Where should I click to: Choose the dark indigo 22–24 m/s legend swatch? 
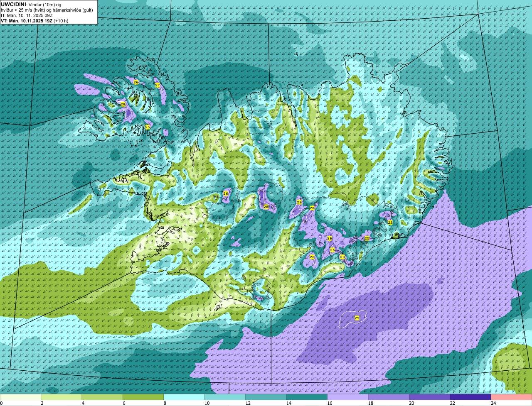[x=470, y=397]
